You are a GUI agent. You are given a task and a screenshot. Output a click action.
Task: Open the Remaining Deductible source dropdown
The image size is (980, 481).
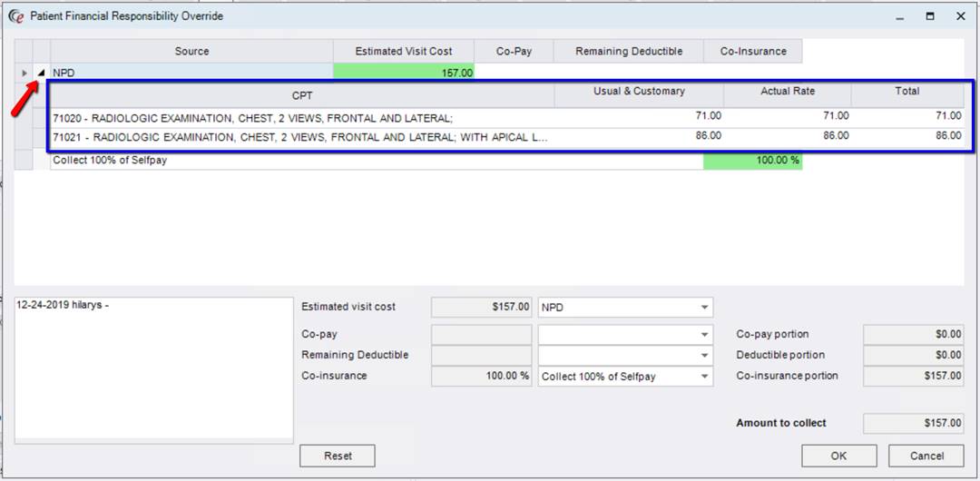[704, 355]
